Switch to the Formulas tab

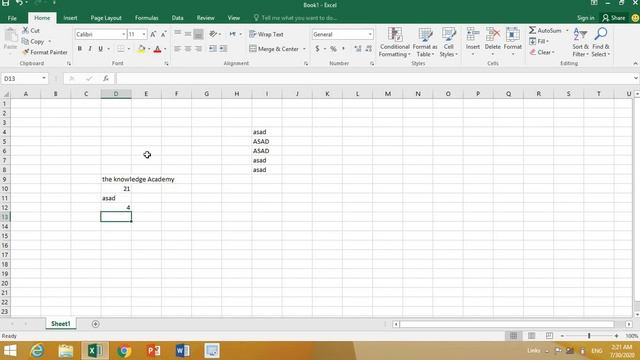(x=147, y=18)
